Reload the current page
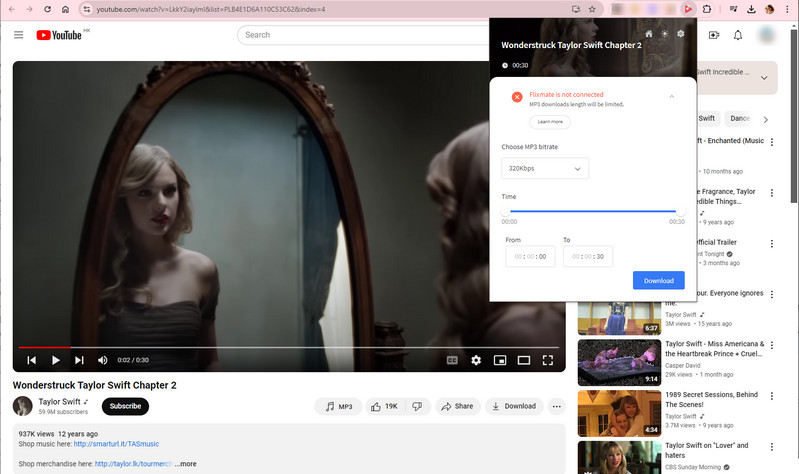Viewport: 799px width, 474px height. [47, 9]
